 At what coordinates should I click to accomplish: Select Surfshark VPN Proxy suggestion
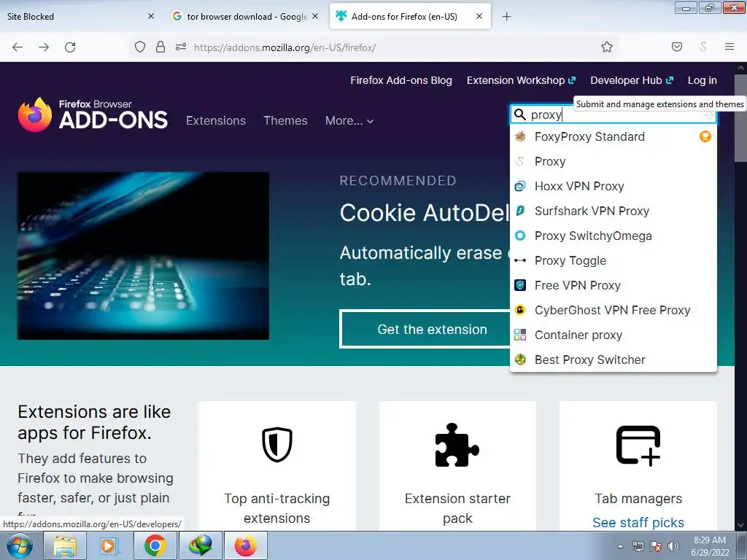click(x=613, y=211)
